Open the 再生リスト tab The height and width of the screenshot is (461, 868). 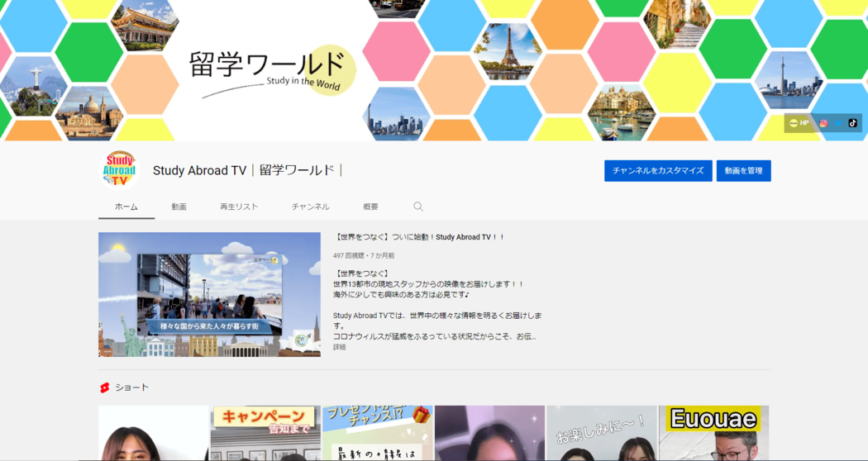(x=239, y=207)
